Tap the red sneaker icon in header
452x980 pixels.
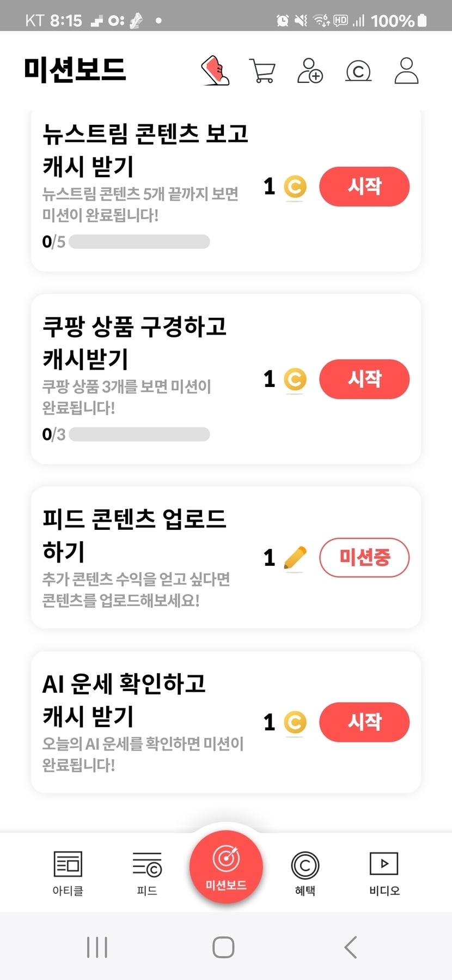215,71
